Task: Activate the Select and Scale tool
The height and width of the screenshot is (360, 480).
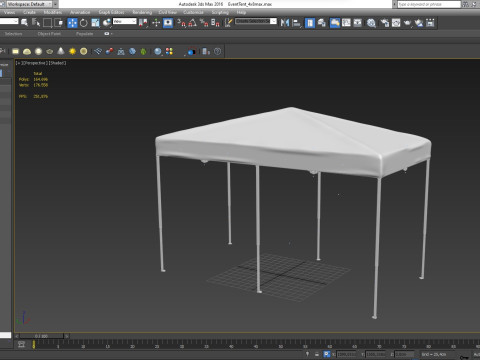Action: point(95,23)
